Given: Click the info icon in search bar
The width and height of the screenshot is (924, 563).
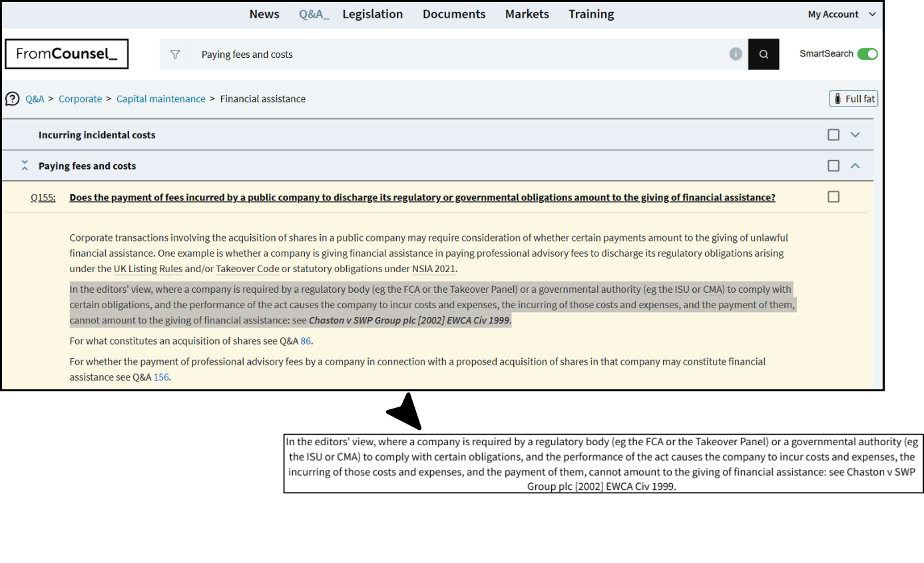Looking at the screenshot, I should click(x=736, y=54).
